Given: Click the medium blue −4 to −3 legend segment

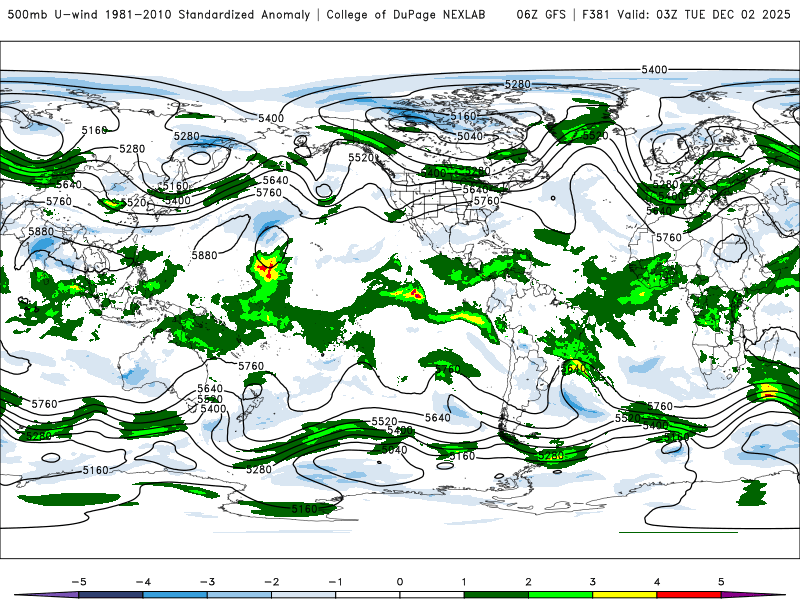Looking at the screenshot, I should pos(175,595).
